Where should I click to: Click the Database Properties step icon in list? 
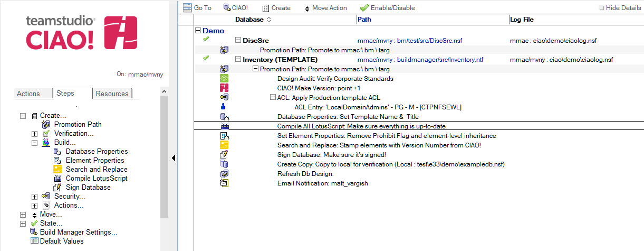tap(224, 116)
